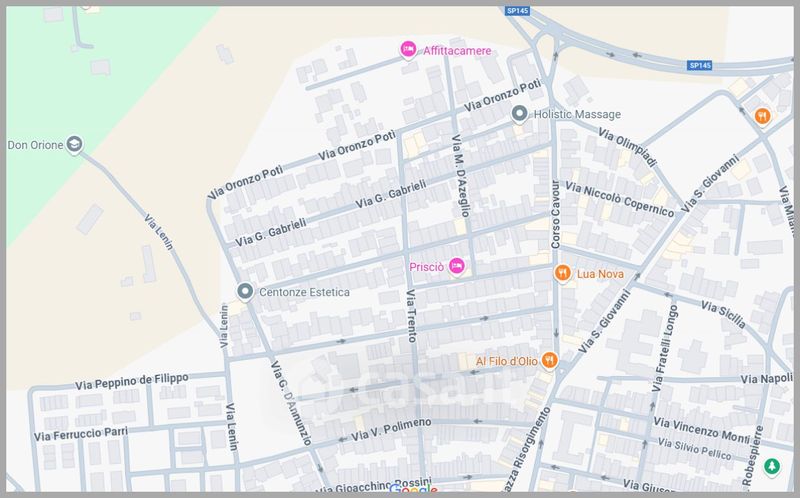
Task: Click the Al Filo d'Olio restaurant icon
Action: 548,360
